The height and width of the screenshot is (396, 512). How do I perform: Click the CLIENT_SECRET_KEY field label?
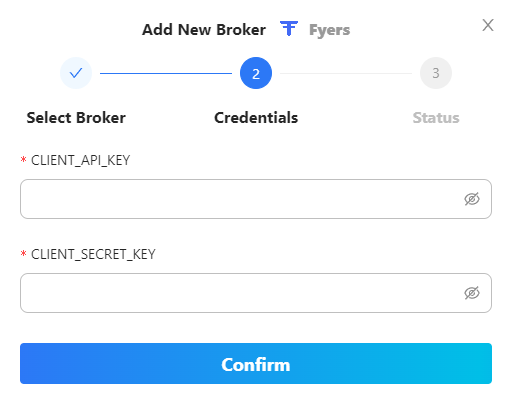(93, 254)
